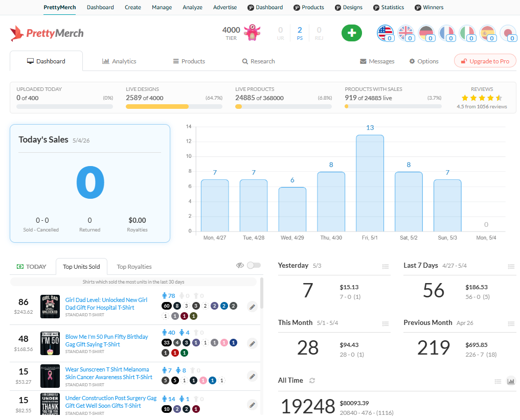This screenshot has height=420, width=520.
Task: Show All Time chart view icon
Action: 511,381
